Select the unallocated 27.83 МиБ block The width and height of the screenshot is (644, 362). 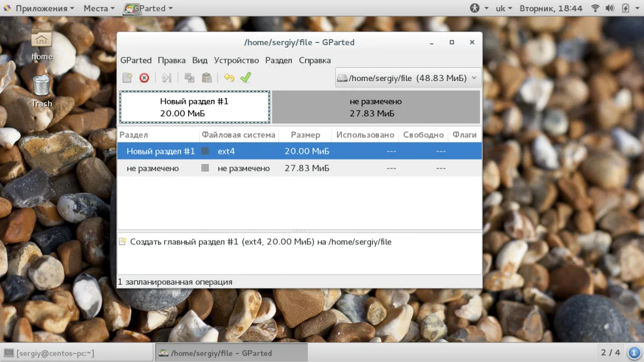click(x=376, y=107)
